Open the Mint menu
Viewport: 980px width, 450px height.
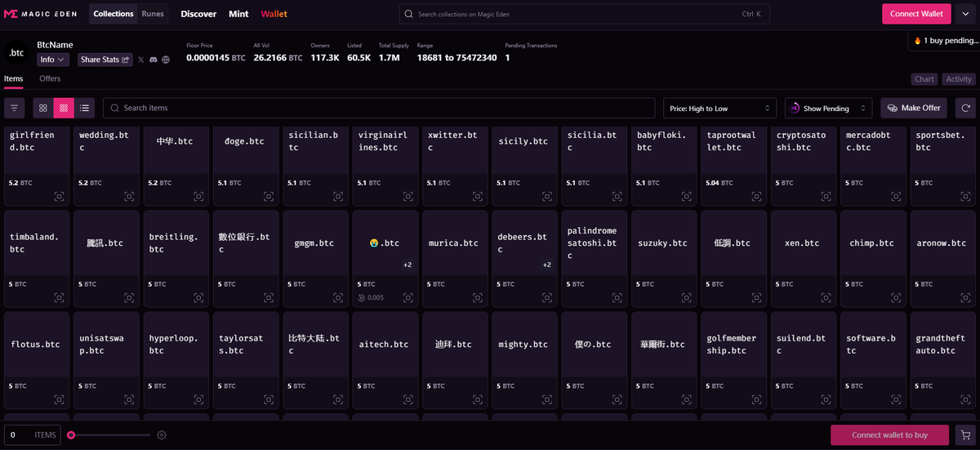(238, 14)
